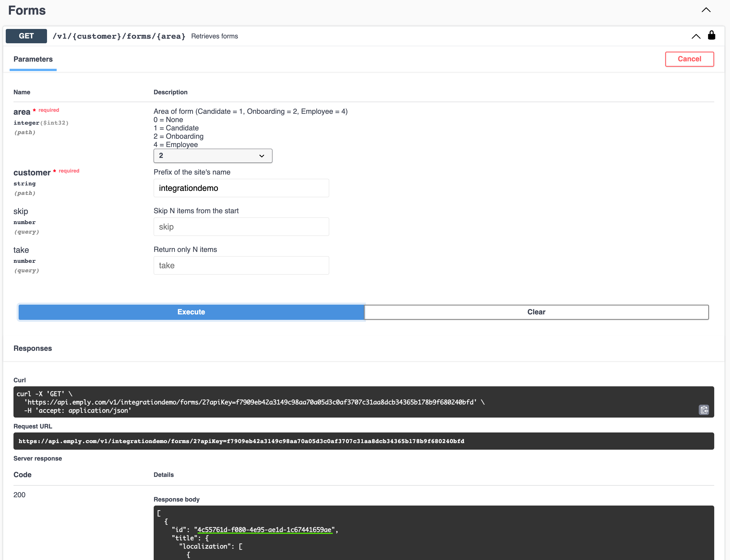Click the authorization lock icon
This screenshot has width=730, height=560.
(x=711, y=35)
